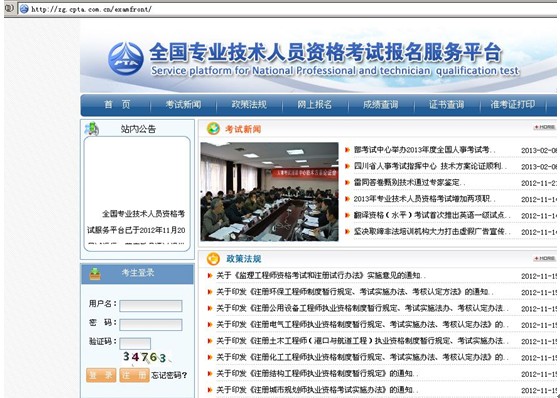The height and width of the screenshot is (398, 560).
Task: Click the 政策法规 section heading
Action: [244, 259]
